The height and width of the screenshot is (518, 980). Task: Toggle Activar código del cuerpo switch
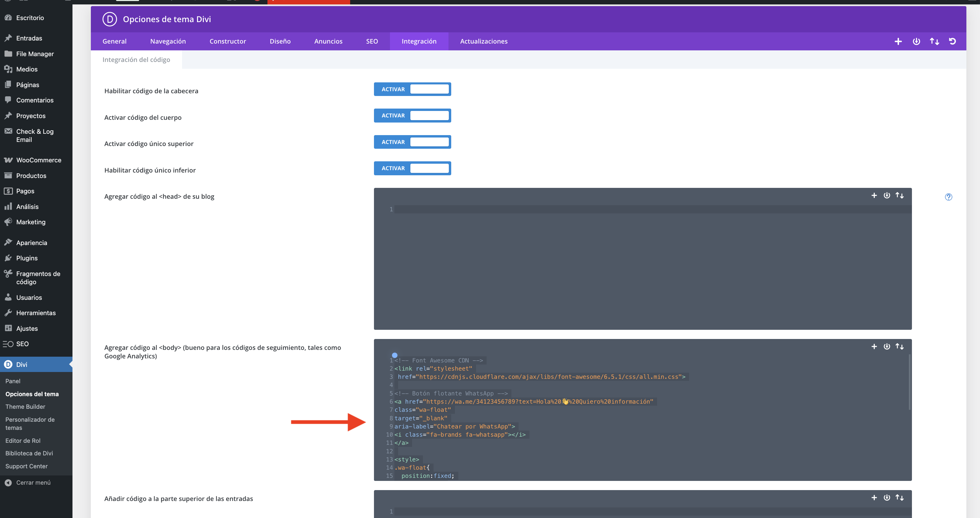pyautogui.click(x=412, y=115)
